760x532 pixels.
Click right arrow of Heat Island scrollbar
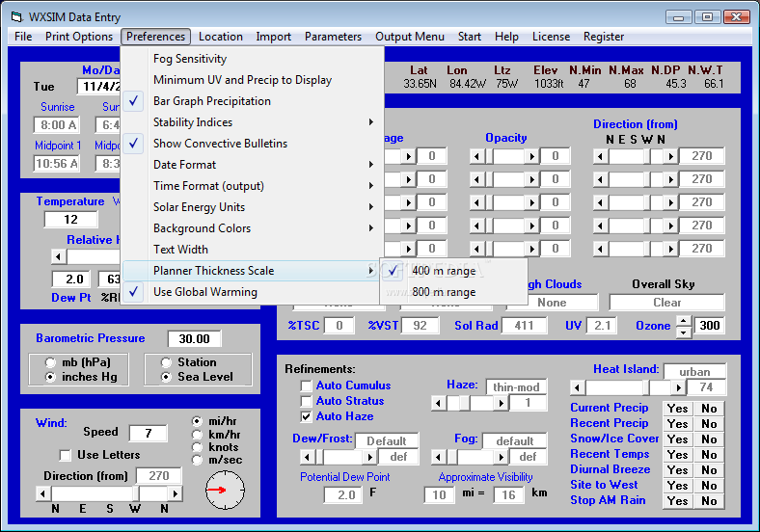(x=679, y=387)
